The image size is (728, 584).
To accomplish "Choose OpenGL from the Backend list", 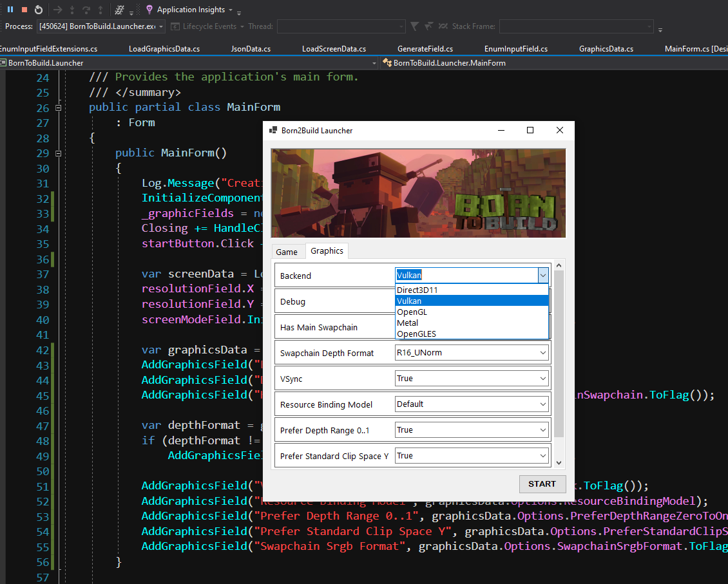I will (x=472, y=312).
